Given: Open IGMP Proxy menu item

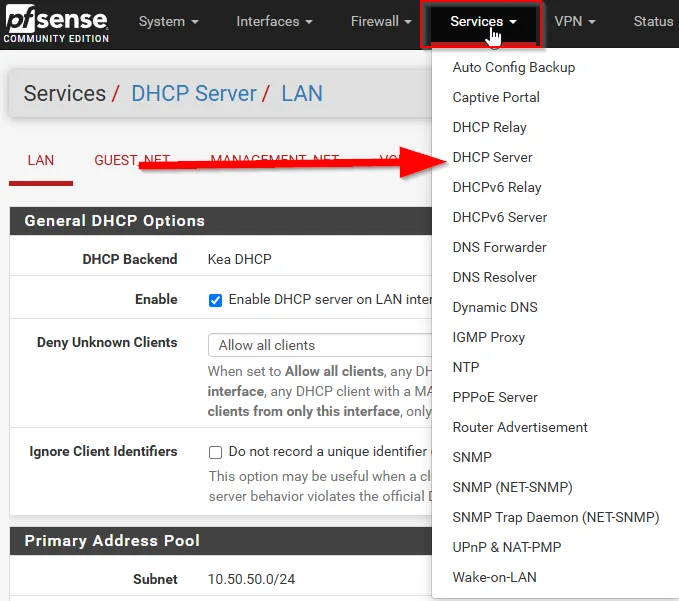Looking at the screenshot, I should coord(488,337).
